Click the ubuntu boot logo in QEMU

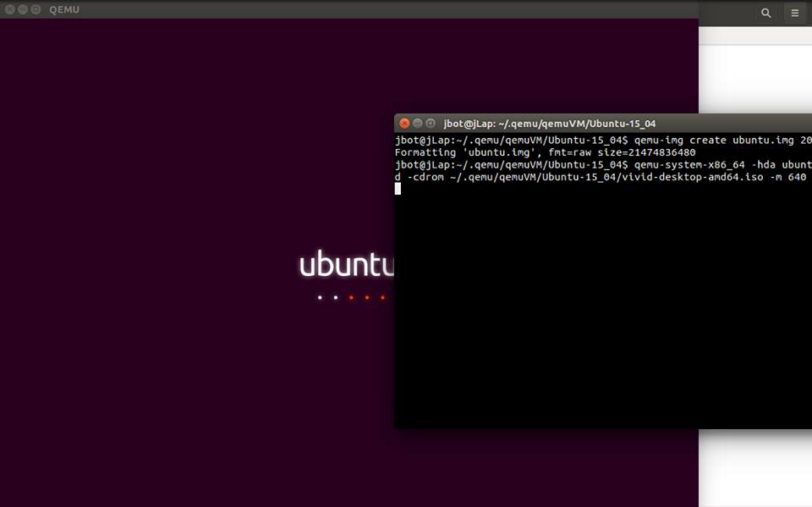pos(347,264)
